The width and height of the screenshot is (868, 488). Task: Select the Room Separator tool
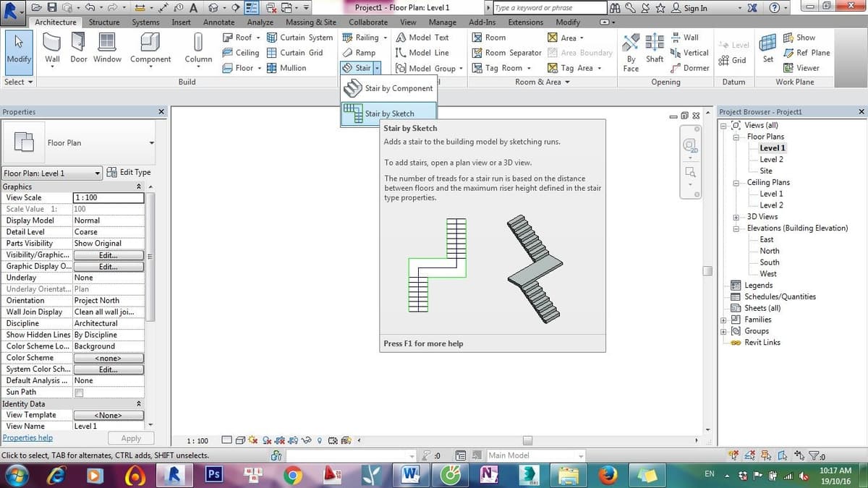[x=506, y=53]
